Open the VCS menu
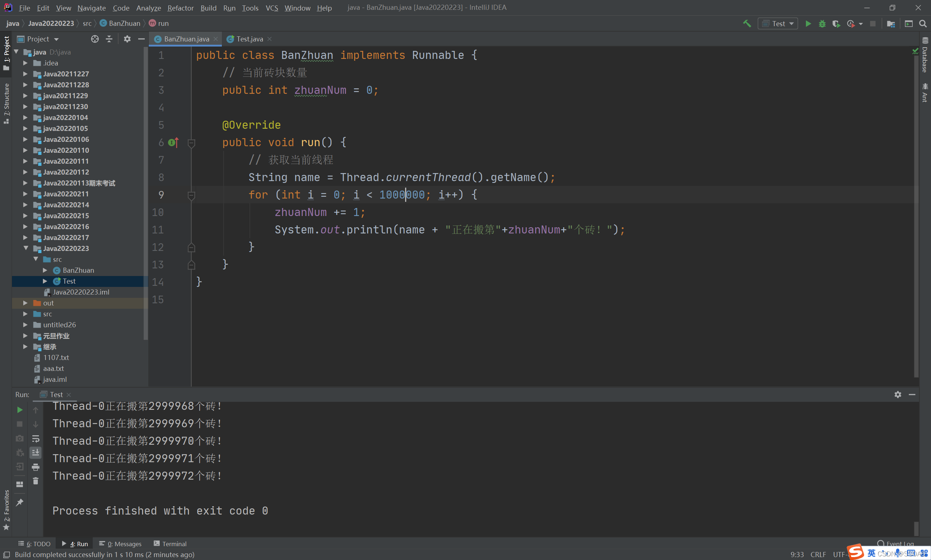The height and width of the screenshot is (560, 931). [x=272, y=8]
